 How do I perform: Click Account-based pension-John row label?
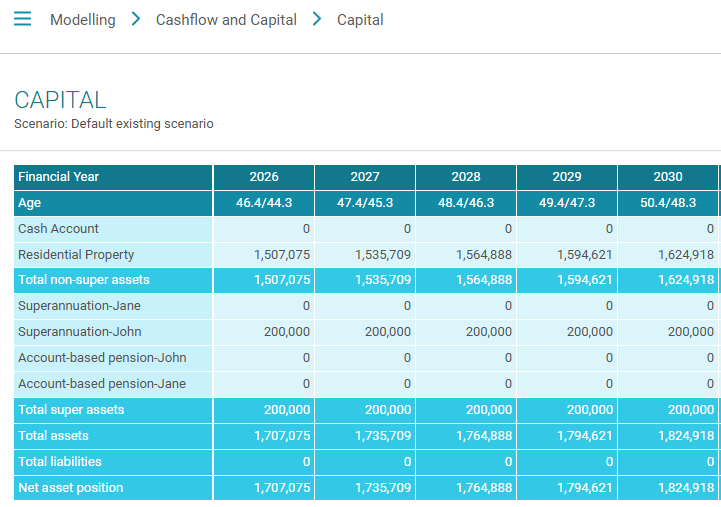click(x=102, y=358)
